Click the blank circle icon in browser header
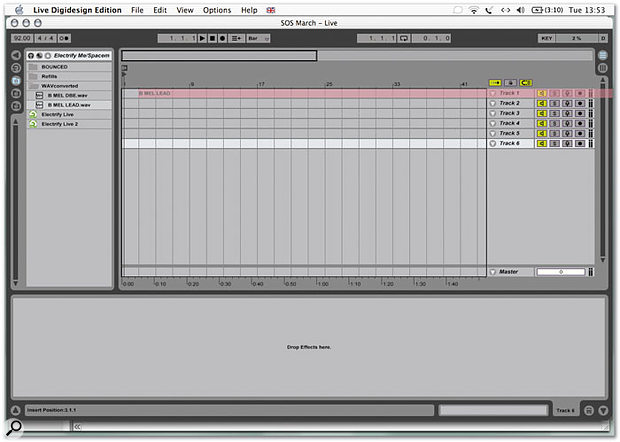Image resolution: width=620 pixels, height=442 pixels. pos(48,56)
